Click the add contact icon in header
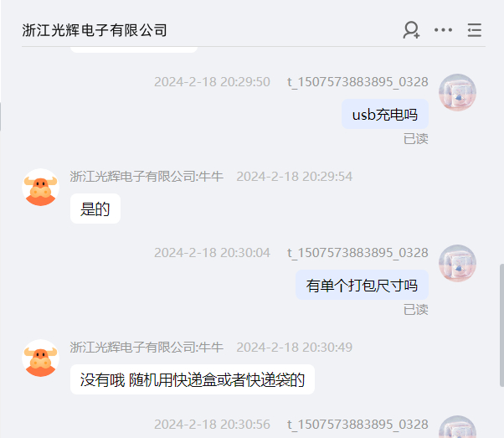This screenshot has width=504, height=438. (x=411, y=30)
